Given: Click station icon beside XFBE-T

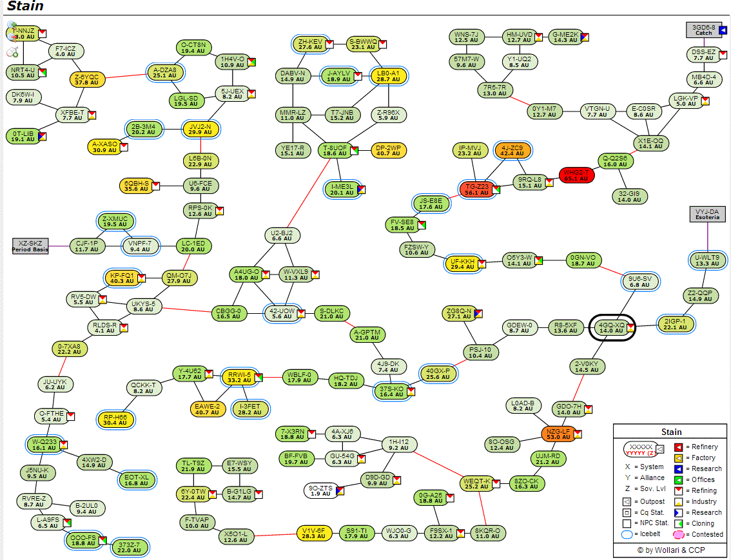Looking at the screenshot, I should tap(92, 115).
